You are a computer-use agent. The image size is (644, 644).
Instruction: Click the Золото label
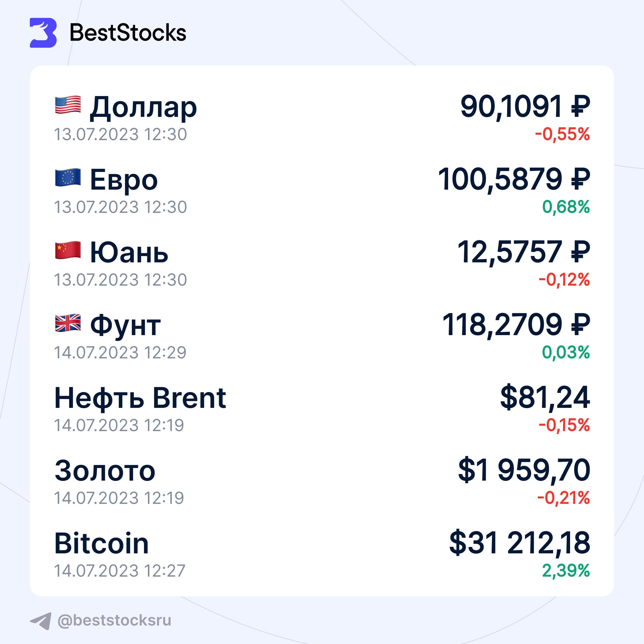click(x=105, y=470)
